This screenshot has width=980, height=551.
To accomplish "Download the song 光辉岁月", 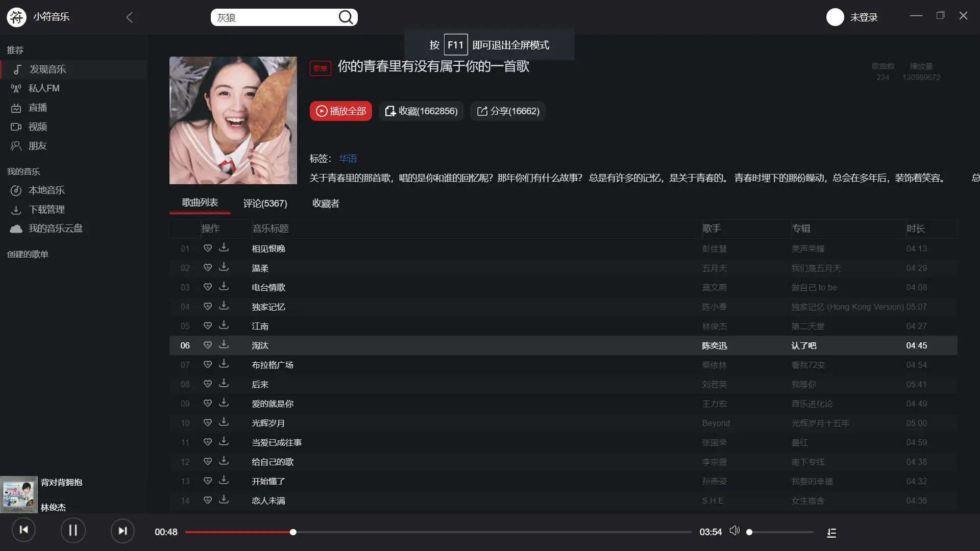I will coord(224,422).
